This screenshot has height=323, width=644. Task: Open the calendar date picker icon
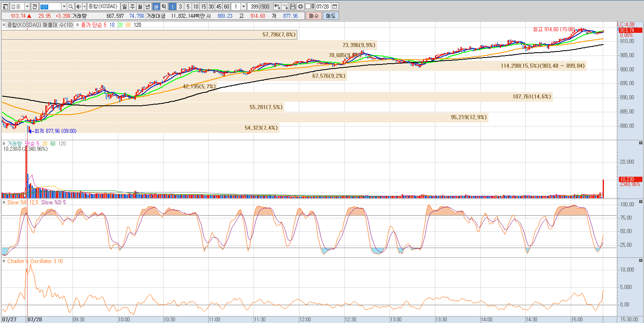pyautogui.click(x=335, y=6)
